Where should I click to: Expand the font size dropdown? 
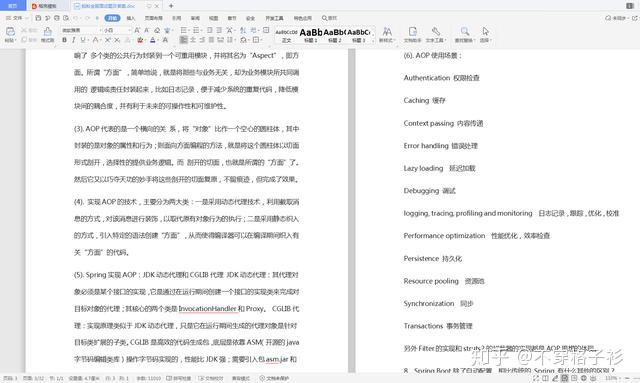tap(117, 30)
